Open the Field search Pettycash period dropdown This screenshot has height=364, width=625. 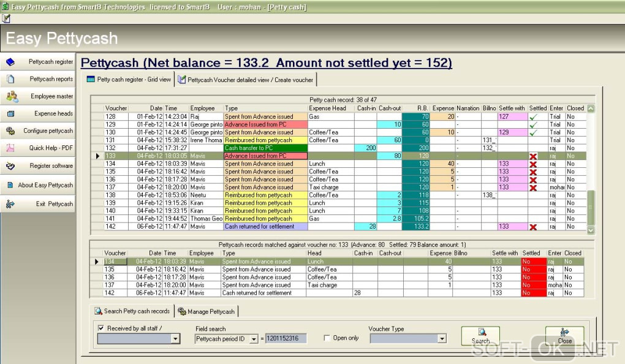[254, 339]
